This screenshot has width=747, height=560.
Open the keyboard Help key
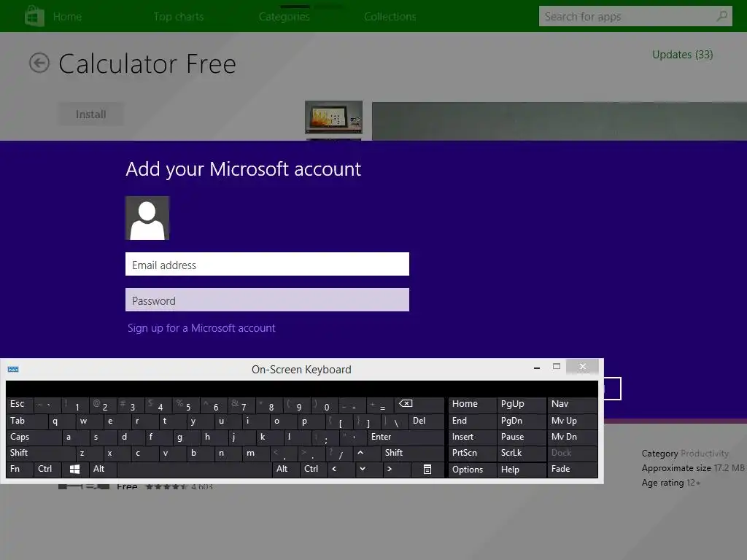click(x=521, y=470)
